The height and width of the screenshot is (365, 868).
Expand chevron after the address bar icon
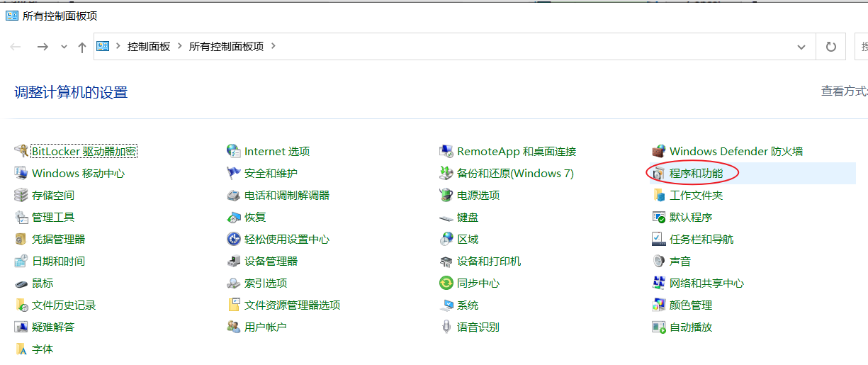click(118, 46)
